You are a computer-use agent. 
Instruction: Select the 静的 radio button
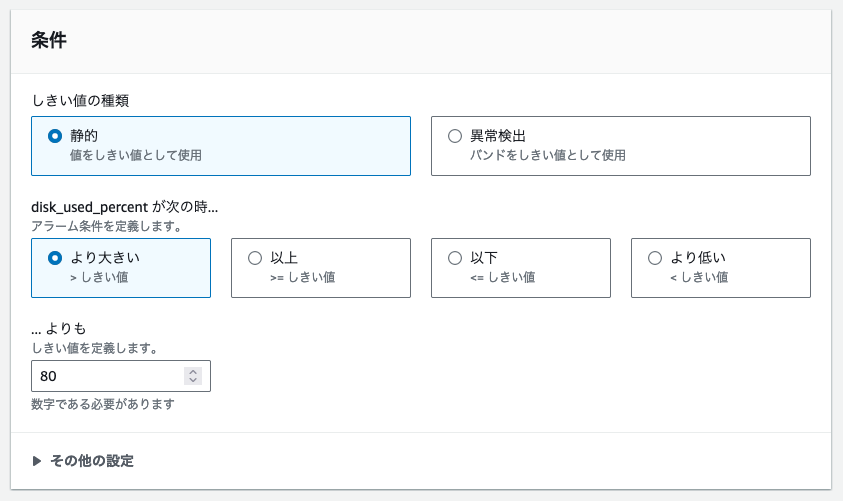(55, 136)
